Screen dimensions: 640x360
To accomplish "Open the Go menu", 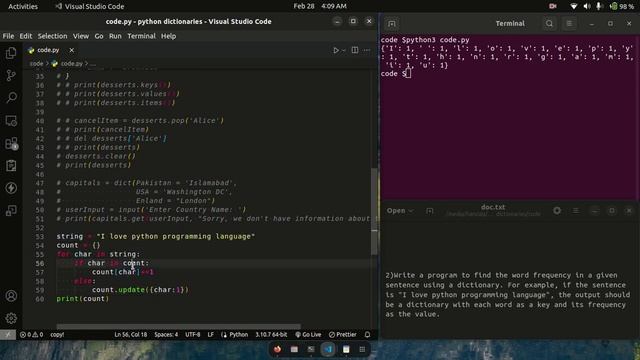I will click(x=99, y=36).
